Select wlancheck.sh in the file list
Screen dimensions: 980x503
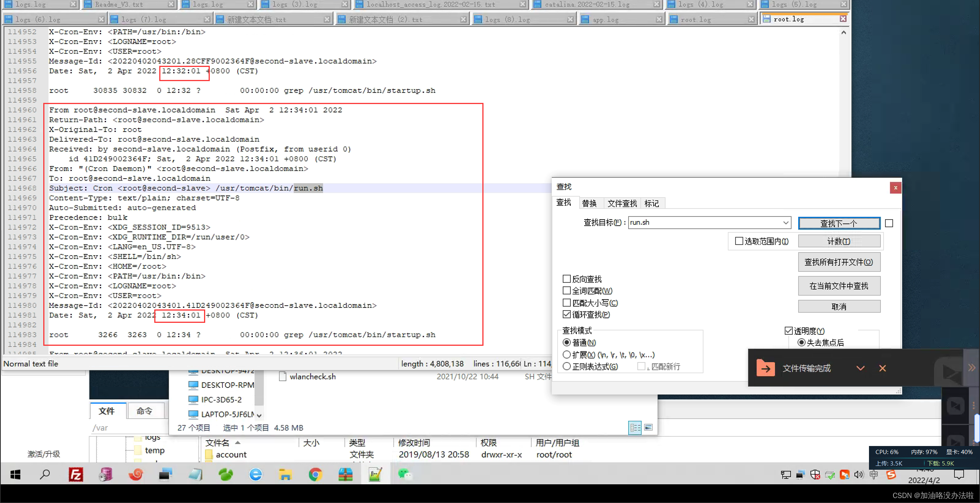click(312, 376)
